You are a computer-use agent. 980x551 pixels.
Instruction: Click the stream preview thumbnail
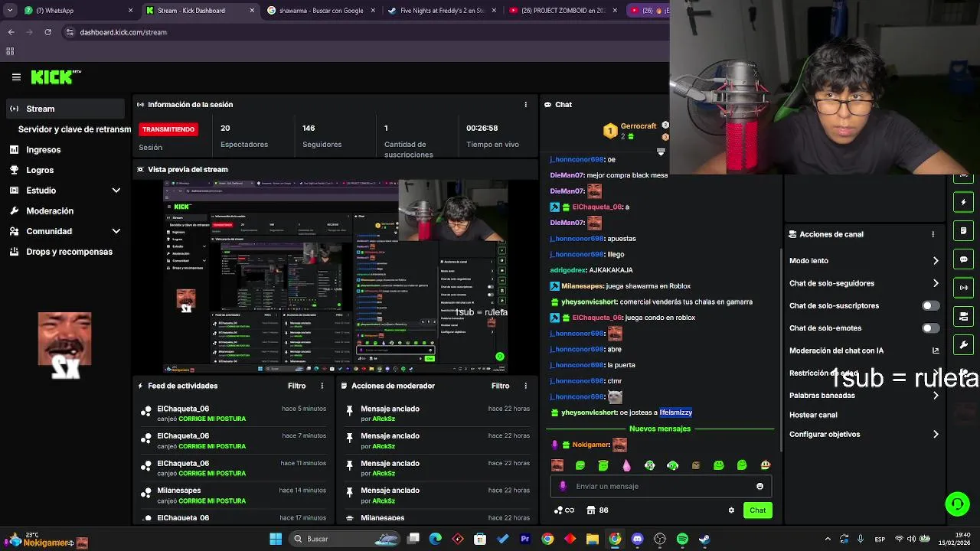pos(335,276)
